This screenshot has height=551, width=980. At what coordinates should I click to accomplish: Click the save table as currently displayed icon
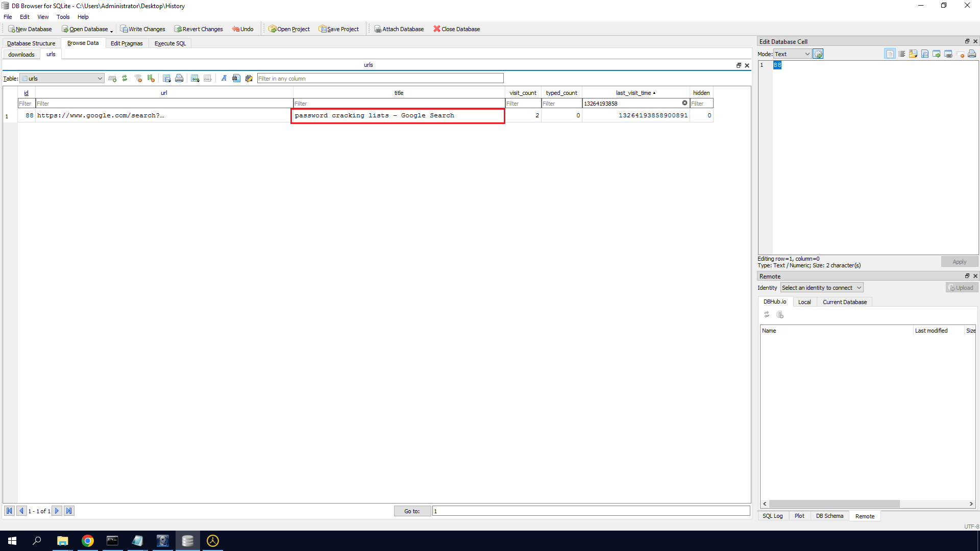tap(166, 79)
